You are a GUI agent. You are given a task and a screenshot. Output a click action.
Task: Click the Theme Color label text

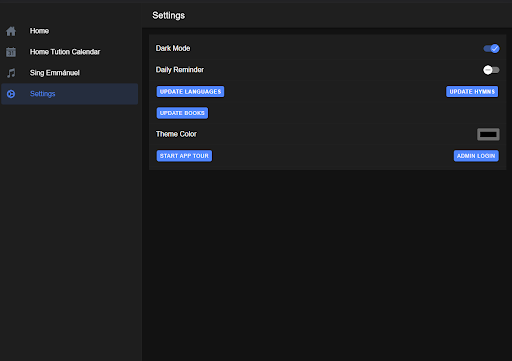click(176, 134)
